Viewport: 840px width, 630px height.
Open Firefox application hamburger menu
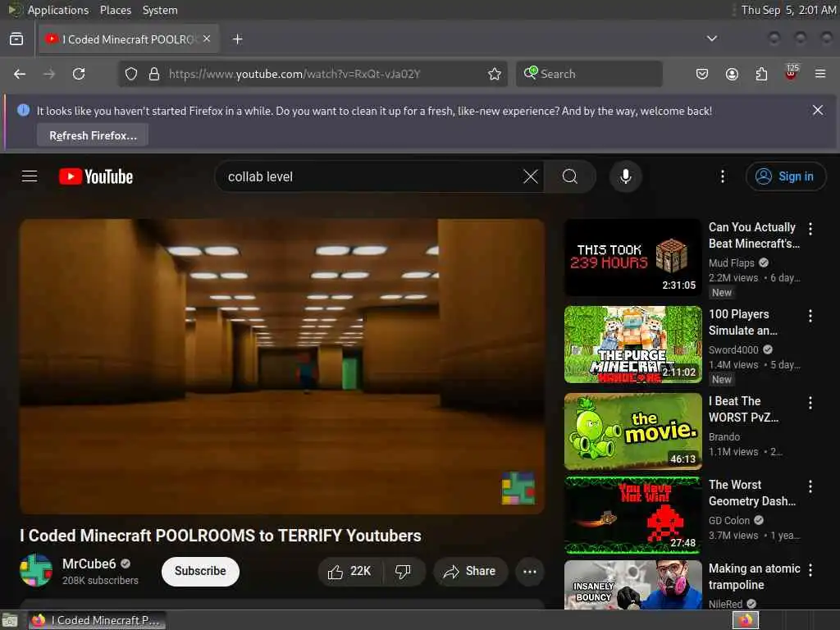(820, 74)
